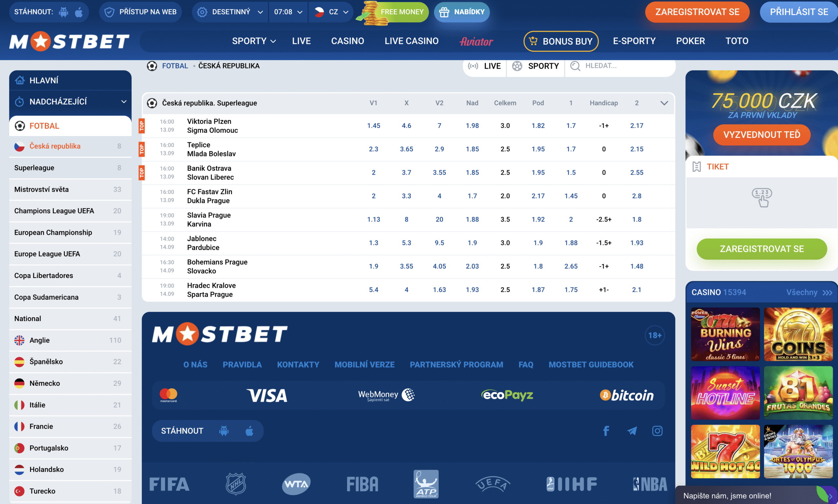This screenshot has width=838, height=504.
Task: Click the FIFA partner logo
Action: (x=169, y=484)
